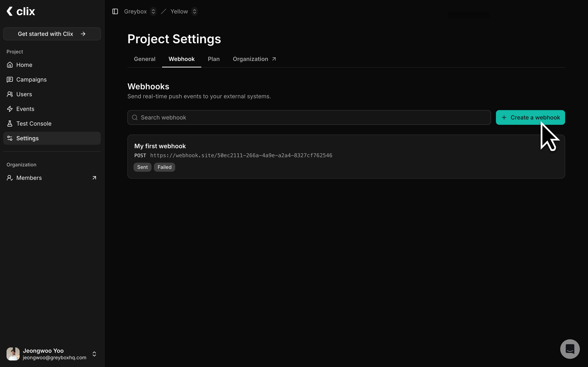This screenshot has height=367, width=588.
Task: Open the Test Console
Action: pos(34,123)
